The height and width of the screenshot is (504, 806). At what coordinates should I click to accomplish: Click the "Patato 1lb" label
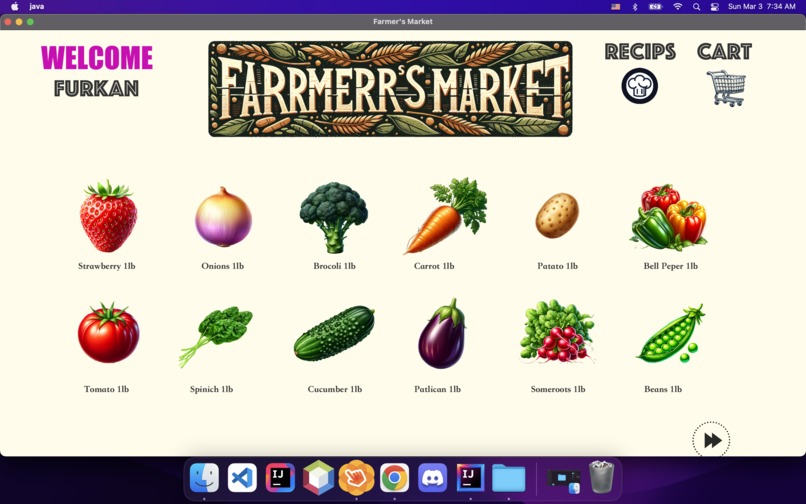(558, 266)
